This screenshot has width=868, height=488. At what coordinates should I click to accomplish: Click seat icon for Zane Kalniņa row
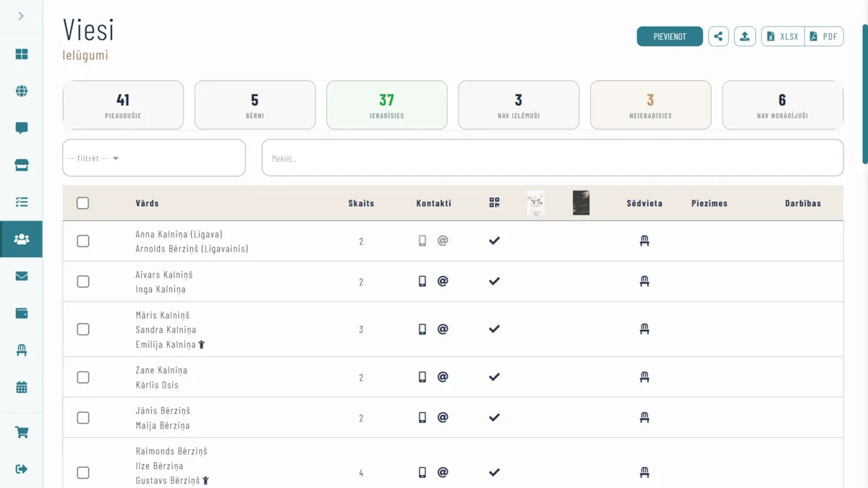point(644,377)
